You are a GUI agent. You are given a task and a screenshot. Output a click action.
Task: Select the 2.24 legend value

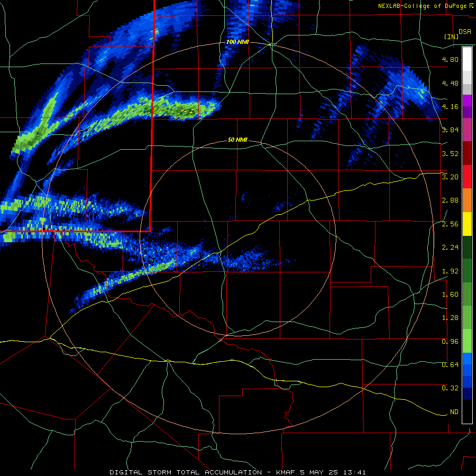(x=450, y=248)
